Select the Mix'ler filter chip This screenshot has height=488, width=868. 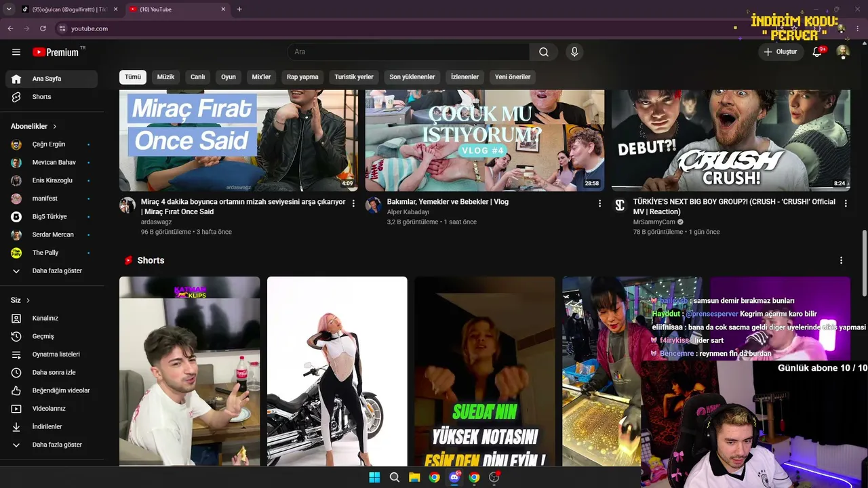click(x=262, y=77)
